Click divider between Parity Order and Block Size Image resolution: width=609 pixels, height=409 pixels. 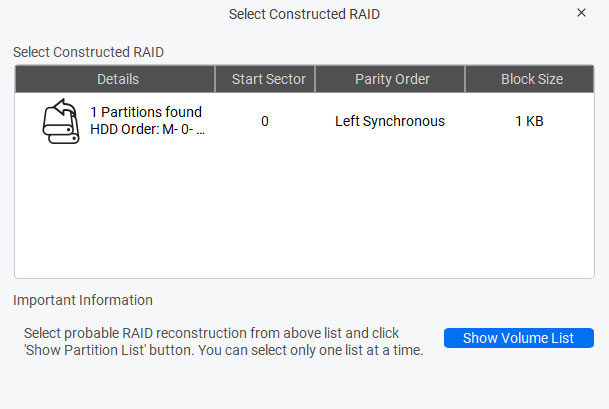click(467, 79)
